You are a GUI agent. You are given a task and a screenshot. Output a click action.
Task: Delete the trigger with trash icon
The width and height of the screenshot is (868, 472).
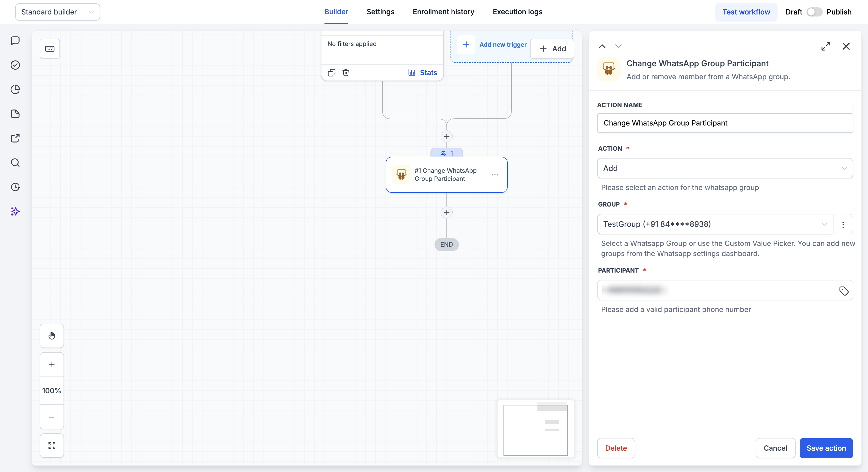pos(346,72)
